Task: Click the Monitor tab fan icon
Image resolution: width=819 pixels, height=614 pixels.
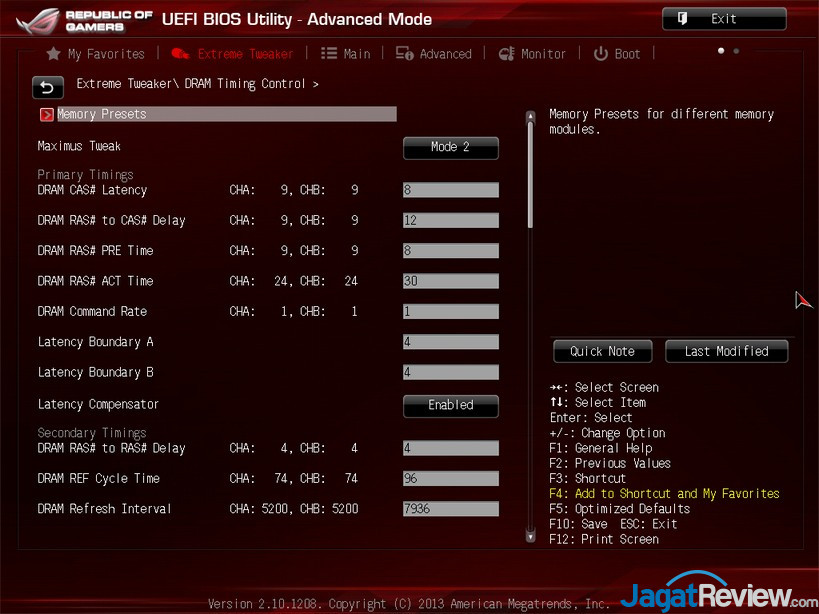Action: coord(507,53)
